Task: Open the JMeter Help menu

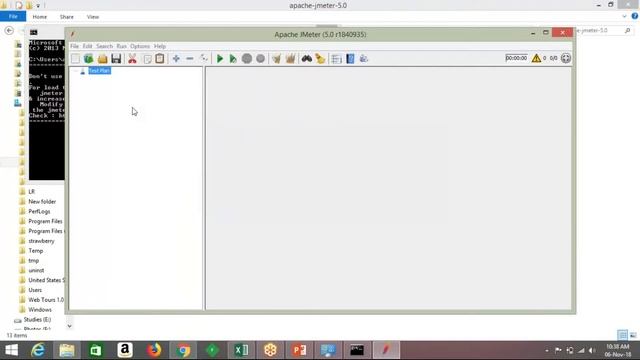Action: click(x=160, y=46)
